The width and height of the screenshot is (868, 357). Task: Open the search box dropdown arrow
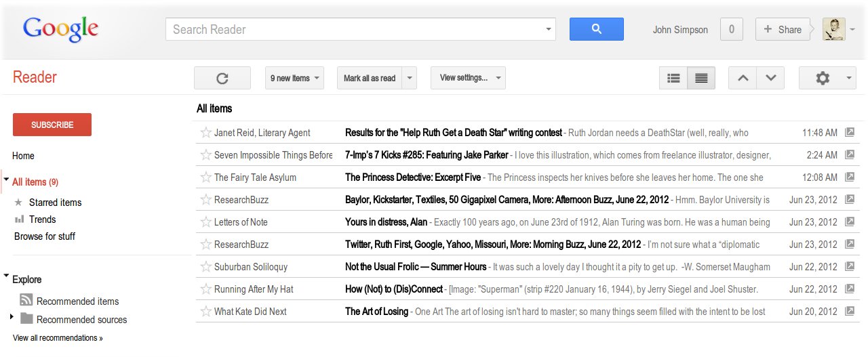point(548,30)
